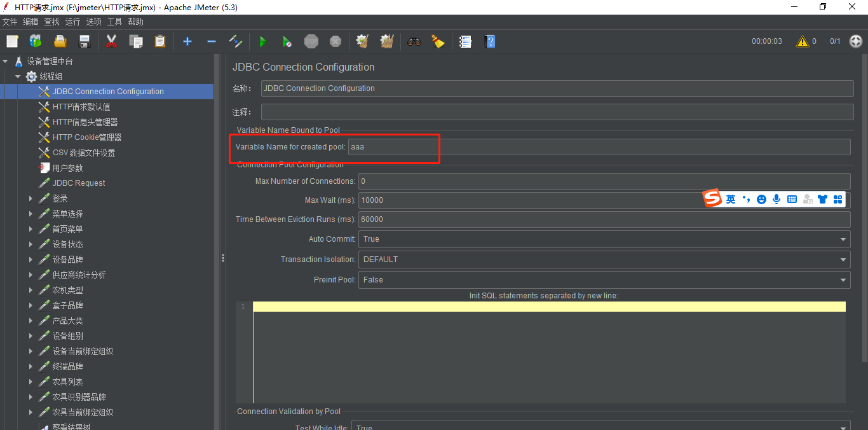Click the Reset Search yellow broom icon
This screenshot has height=430, width=868.
coord(438,41)
